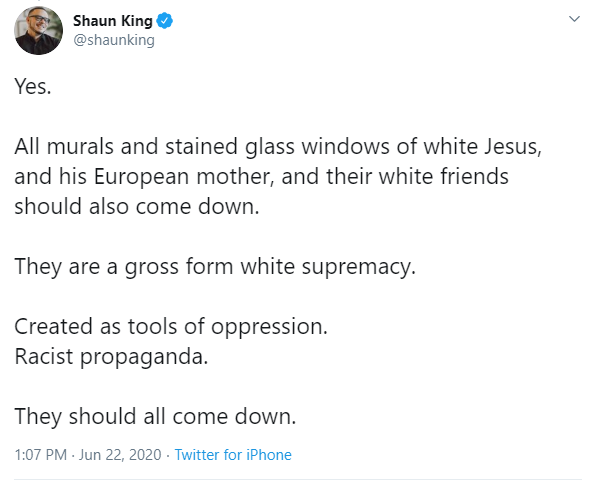Click the line 'should also come down.'
This screenshot has width=597, height=490.
pos(137,206)
